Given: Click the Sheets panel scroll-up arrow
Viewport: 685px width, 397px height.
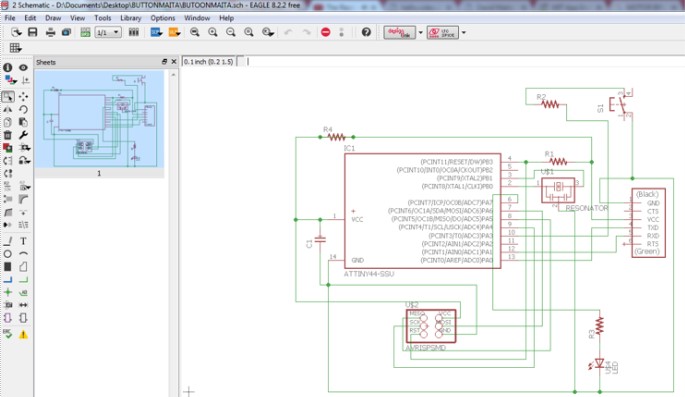Looking at the screenshot, I should click(173, 75).
